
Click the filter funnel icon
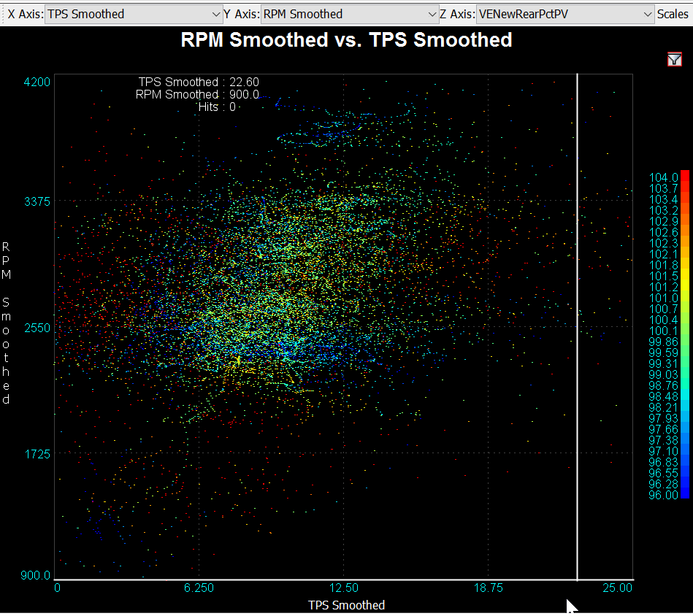tap(674, 60)
